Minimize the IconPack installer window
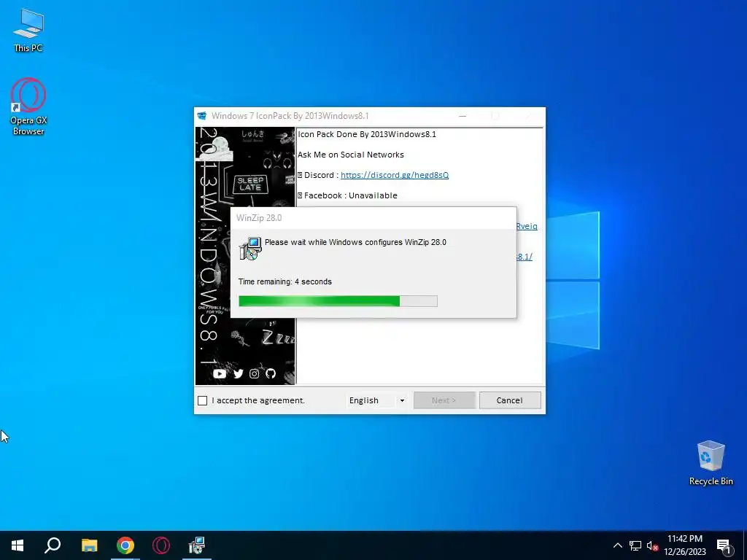The image size is (747, 560). pyautogui.click(x=462, y=116)
